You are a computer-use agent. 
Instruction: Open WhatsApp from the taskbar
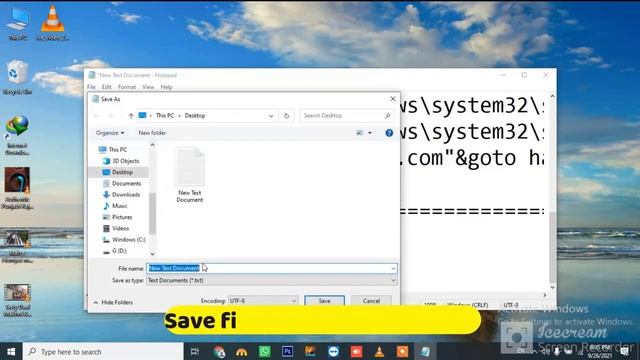(264, 351)
